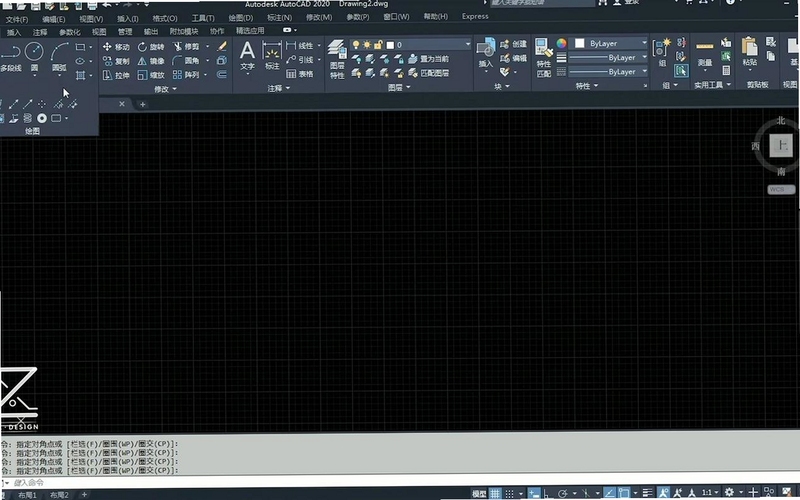800x500 pixels.
Task: Click the Group (组) icon
Action: tap(662, 52)
